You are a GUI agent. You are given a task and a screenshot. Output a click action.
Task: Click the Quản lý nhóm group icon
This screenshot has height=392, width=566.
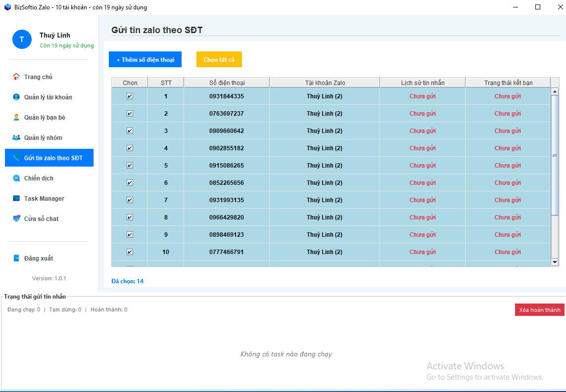tap(16, 137)
